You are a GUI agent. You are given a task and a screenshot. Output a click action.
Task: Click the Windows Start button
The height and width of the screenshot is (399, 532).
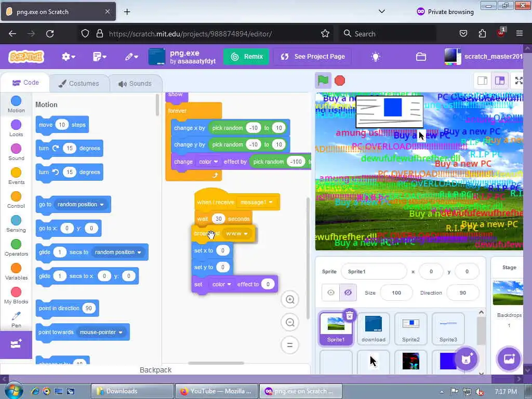[14, 391]
